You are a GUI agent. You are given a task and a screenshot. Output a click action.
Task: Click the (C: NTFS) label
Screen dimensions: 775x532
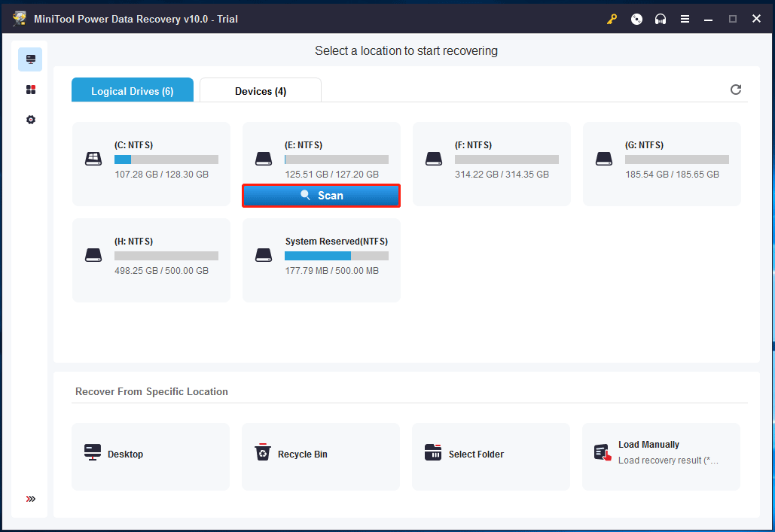pyautogui.click(x=133, y=145)
